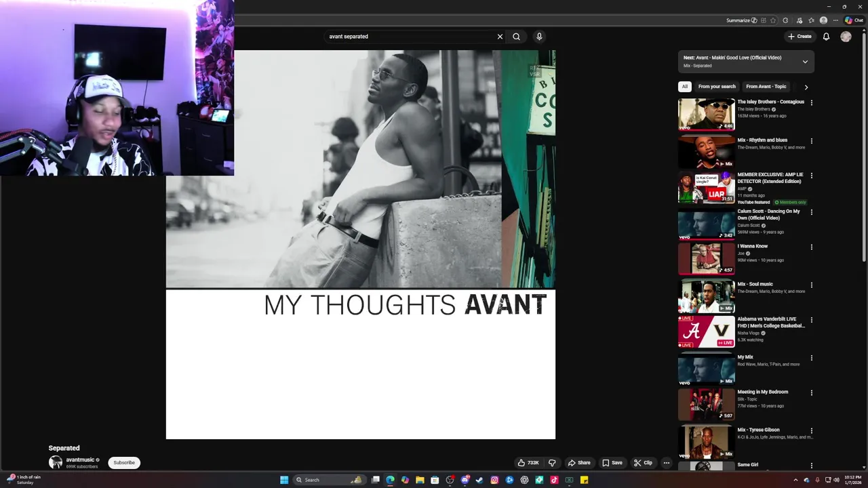Image resolution: width=868 pixels, height=488 pixels.
Task: Select 'From Avant - Topic' filter chip
Action: pyautogui.click(x=766, y=87)
